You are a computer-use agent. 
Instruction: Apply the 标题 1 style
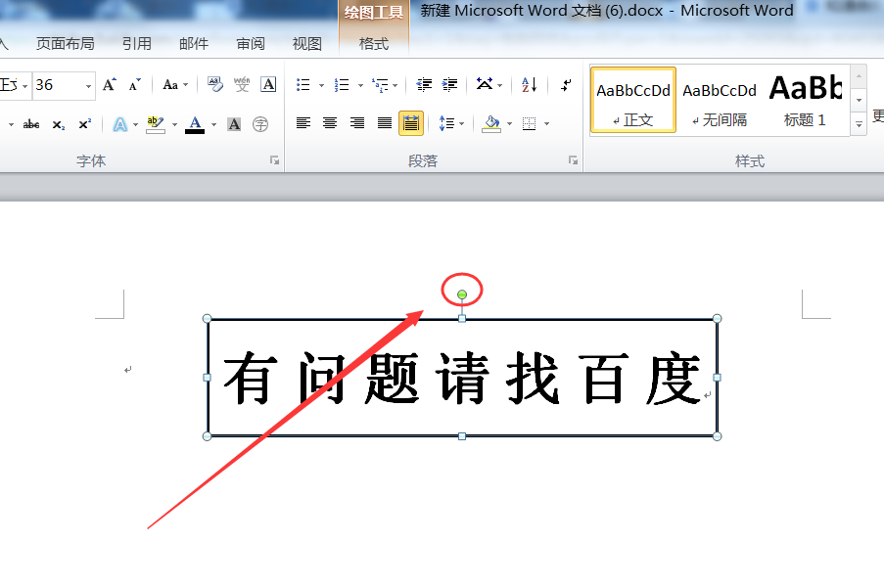click(x=805, y=100)
